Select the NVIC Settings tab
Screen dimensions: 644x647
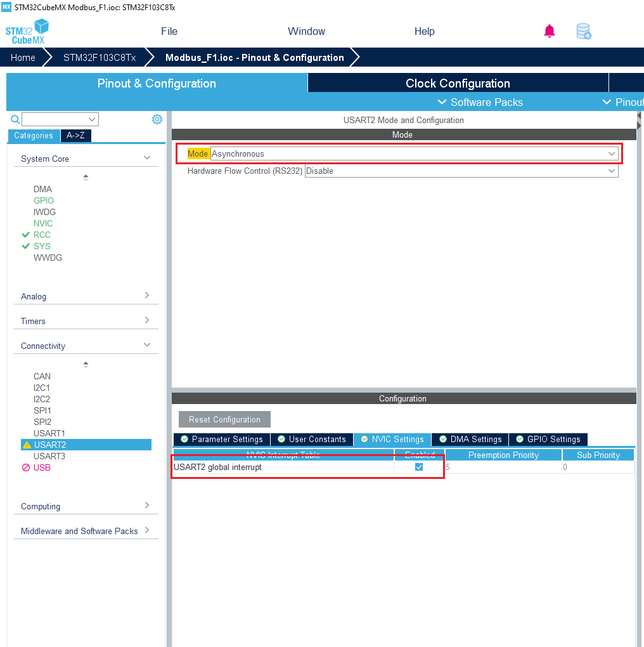392,439
